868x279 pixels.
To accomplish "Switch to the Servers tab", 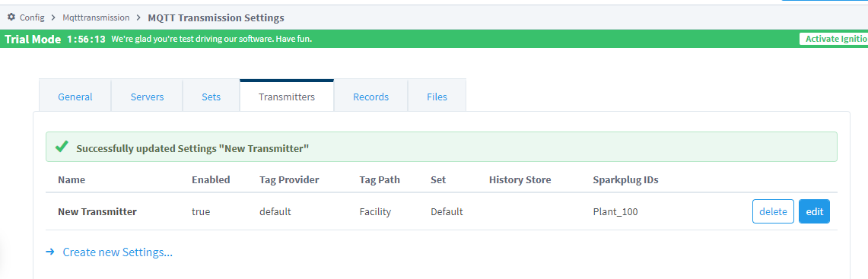I will (x=148, y=97).
